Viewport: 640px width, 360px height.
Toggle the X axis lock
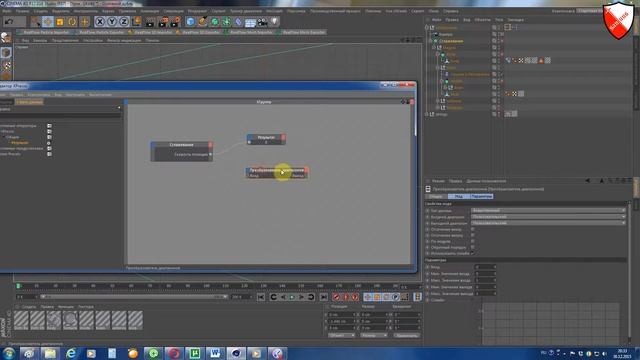pos(100,21)
